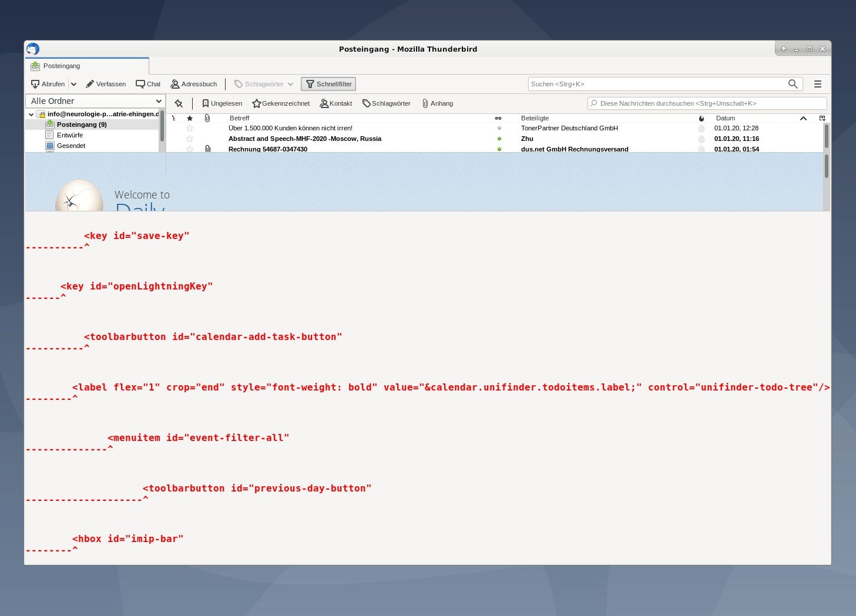Click Abrufen to fetch new messages
This screenshot has width=856, height=616.
(48, 84)
